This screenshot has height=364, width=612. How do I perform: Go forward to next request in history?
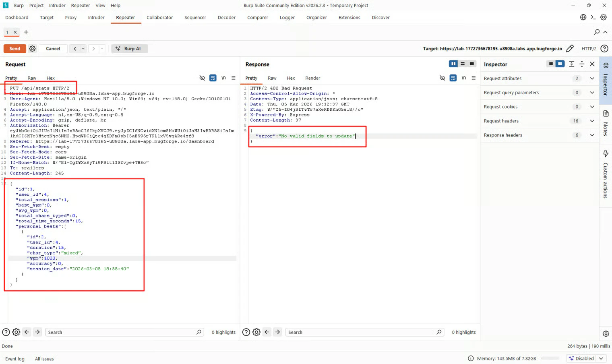tap(93, 49)
